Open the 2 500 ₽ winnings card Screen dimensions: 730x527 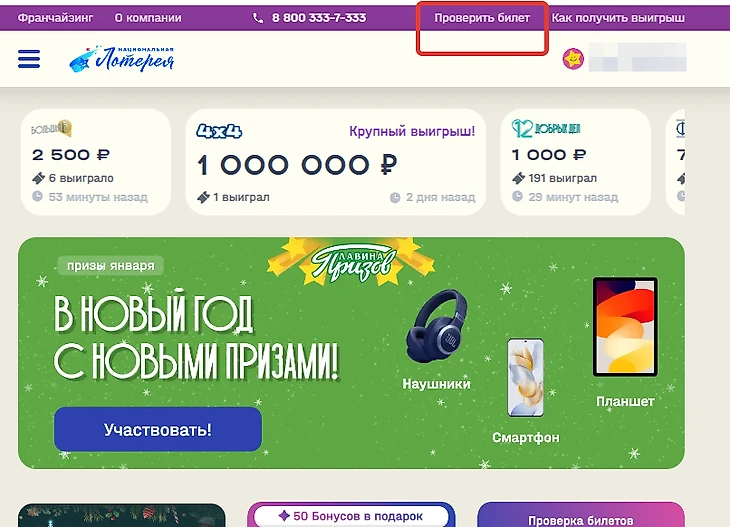95,162
